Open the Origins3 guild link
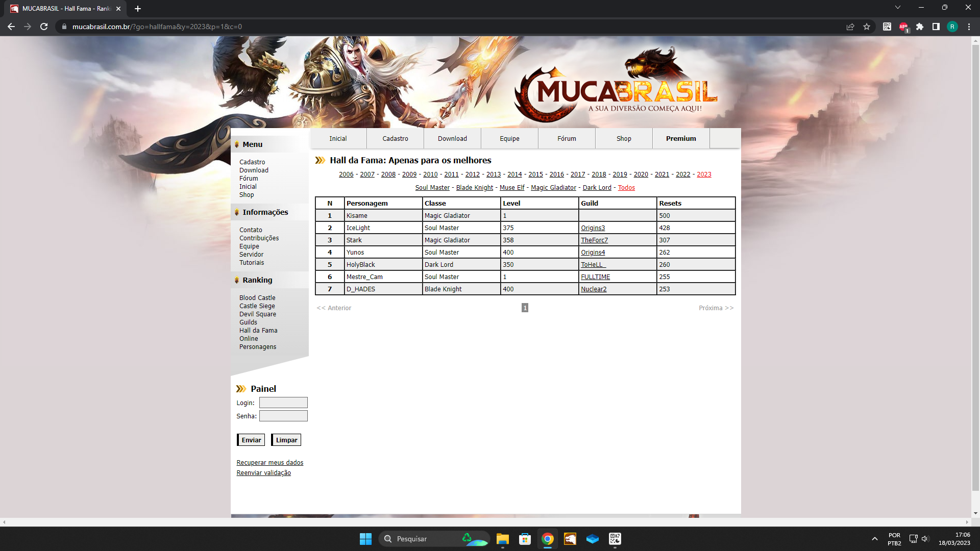 593,228
